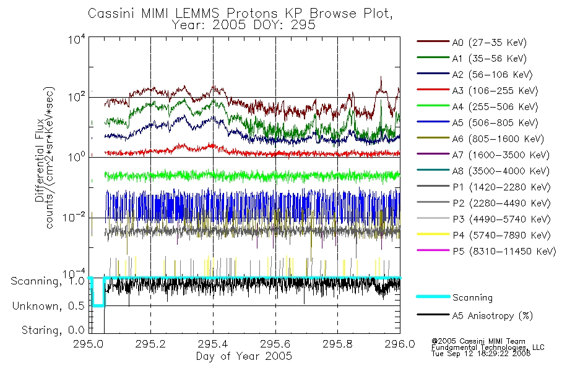Click the dark red A0 legend line
The height and width of the screenshot is (371, 588).
433,41
